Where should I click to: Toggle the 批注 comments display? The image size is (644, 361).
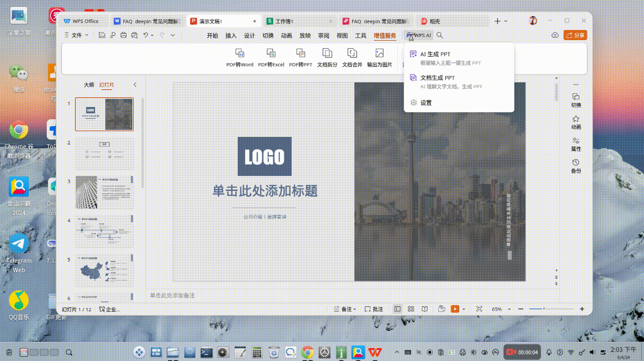click(374, 309)
